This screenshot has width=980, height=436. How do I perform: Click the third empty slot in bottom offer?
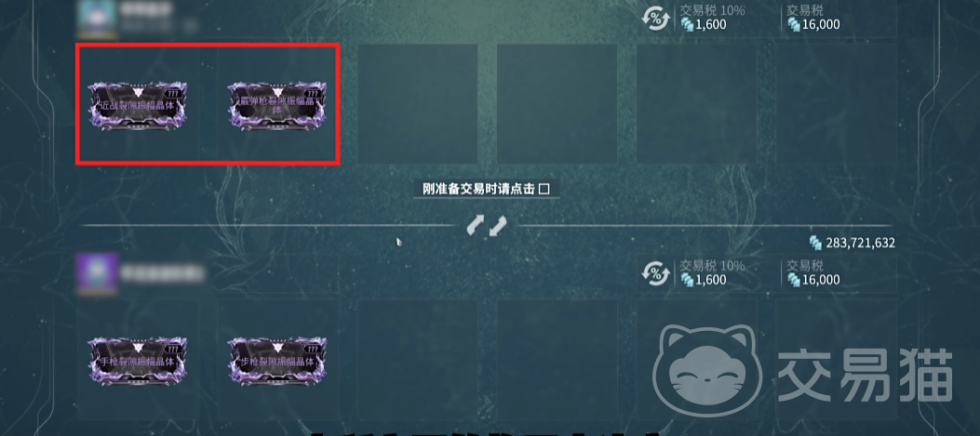(x=417, y=361)
